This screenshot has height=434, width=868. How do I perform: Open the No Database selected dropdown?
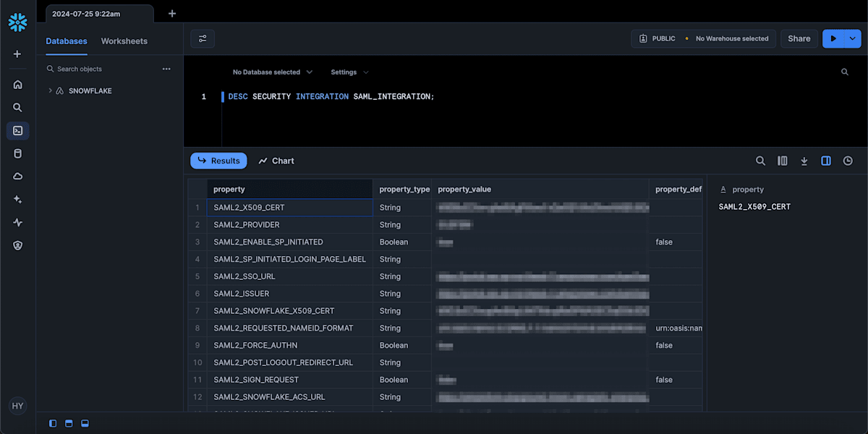click(x=273, y=72)
